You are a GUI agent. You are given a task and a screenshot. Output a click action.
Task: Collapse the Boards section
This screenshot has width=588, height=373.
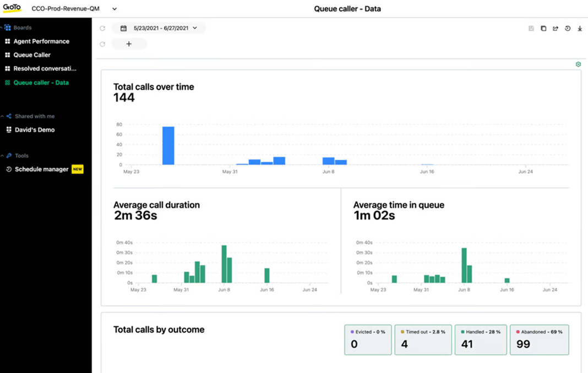[x=2, y=28]
